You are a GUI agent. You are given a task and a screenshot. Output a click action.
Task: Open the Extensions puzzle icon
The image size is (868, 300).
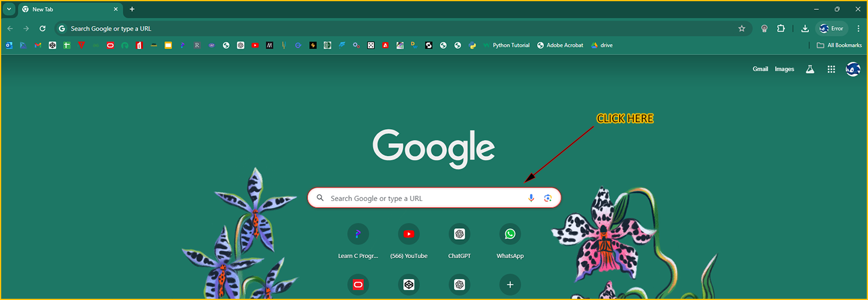[781, 28]
